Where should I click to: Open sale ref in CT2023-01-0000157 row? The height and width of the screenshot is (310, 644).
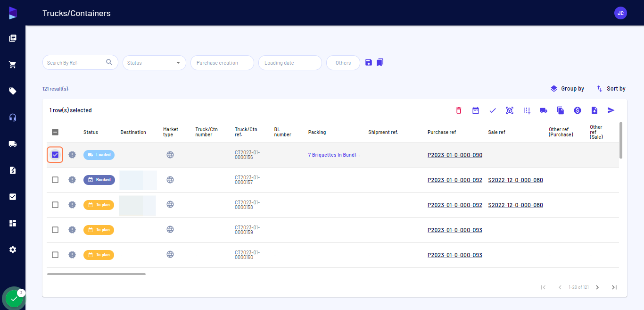(x=516, y=180)
